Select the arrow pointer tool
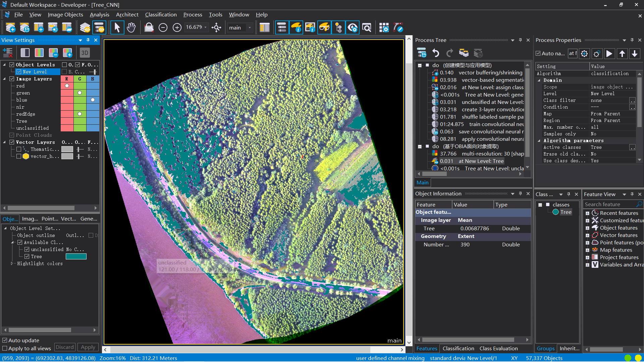644x362 pixels. click(x=117, y=27)
